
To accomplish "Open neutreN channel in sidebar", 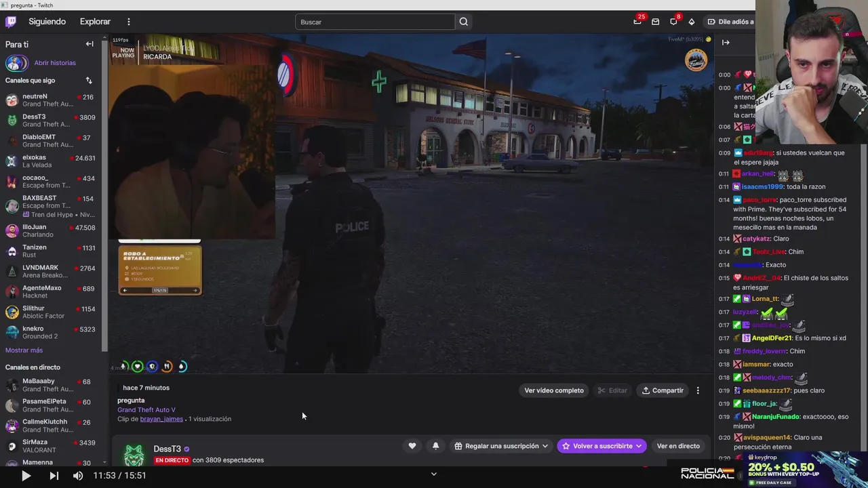I will click(x=50, y=100).
